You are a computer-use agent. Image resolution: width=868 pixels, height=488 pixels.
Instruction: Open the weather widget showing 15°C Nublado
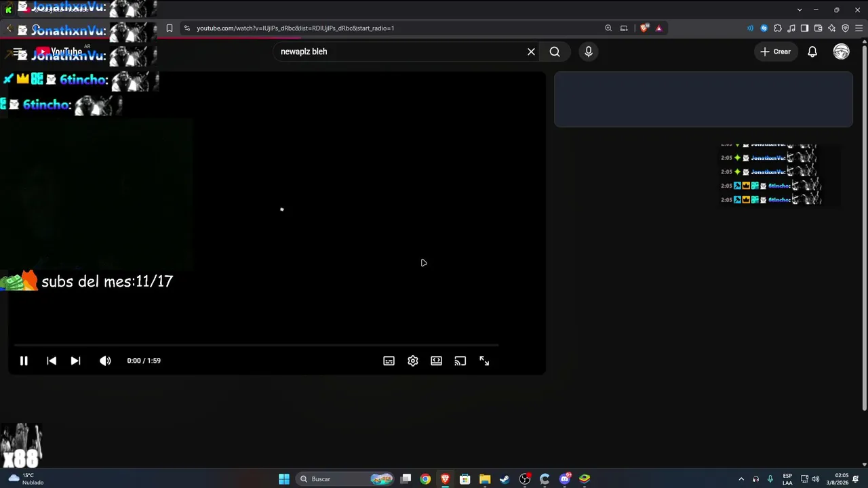click(26, 479)
